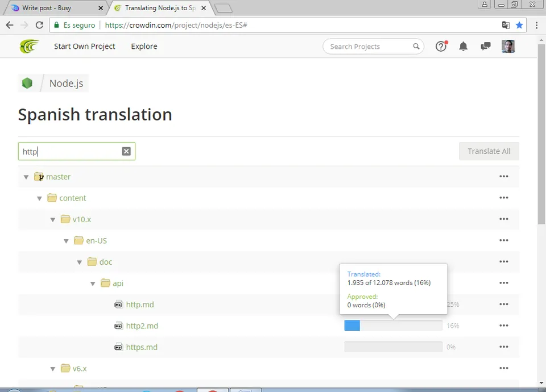Click the search magnifier icon
The width and height of the screenshot is (546, 392).
click(x=416, y=46)
